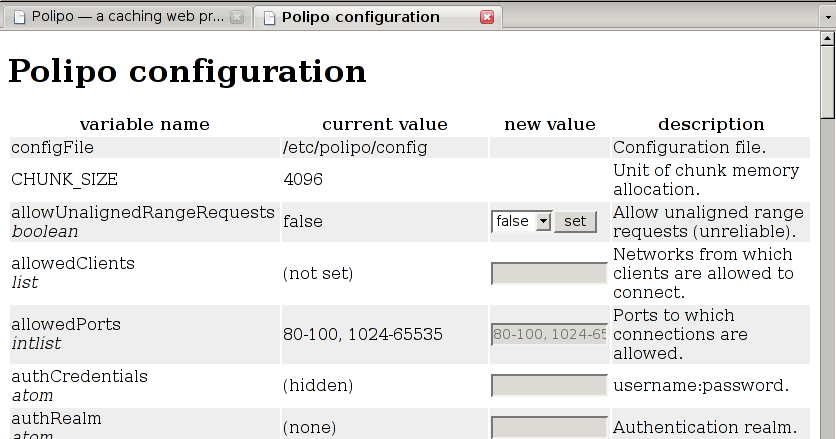The height and width of the screenshot is (439, 836).
Task: Click the username:password. description
Action: click(x=701, y=385)
